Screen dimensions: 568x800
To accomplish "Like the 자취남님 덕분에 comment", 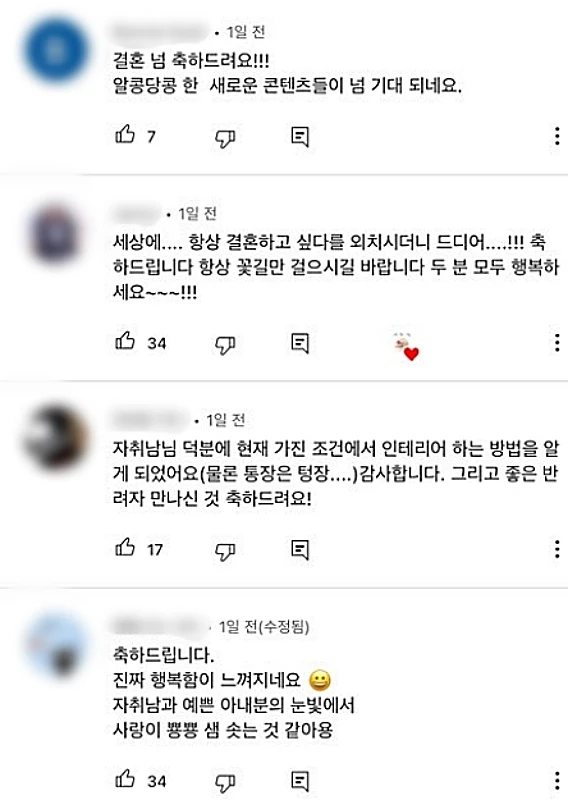I will pos(125,547).
